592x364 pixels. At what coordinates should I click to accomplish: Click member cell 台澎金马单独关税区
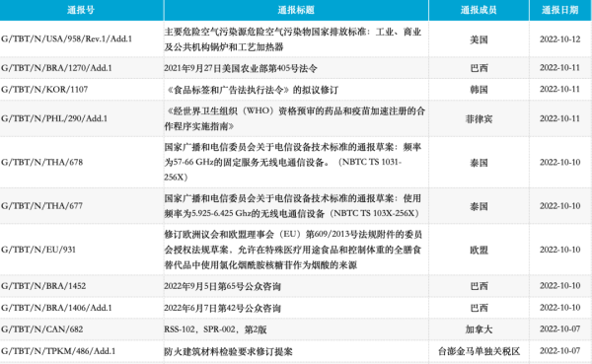tap(479, 351)
